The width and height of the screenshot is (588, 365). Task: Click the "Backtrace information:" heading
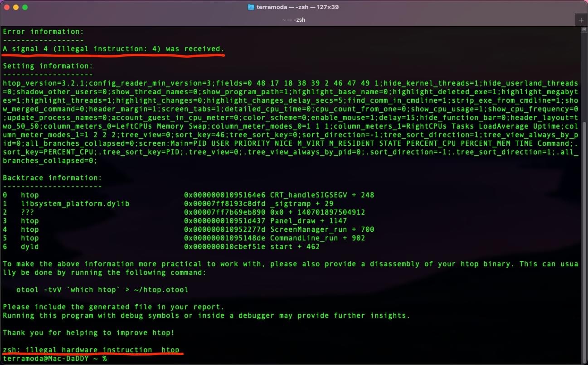point(53,178)
